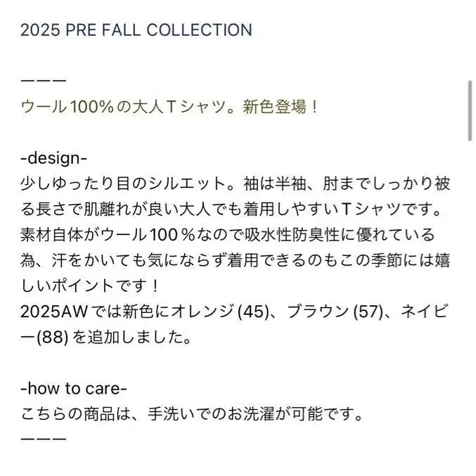Click the line starting 少しゆったり目のシルエット
Viewport: 476px width, 476px height.
pyautogui.click(x=235, y=184)
